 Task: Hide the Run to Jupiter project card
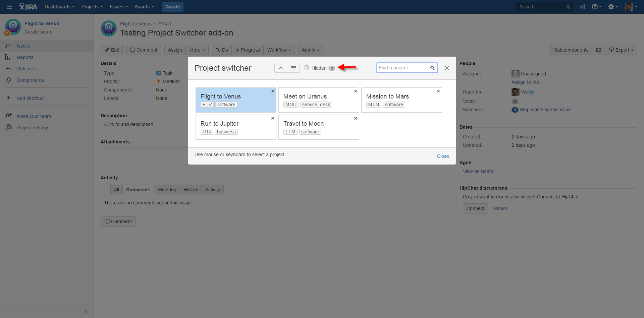tap(273, 118)
